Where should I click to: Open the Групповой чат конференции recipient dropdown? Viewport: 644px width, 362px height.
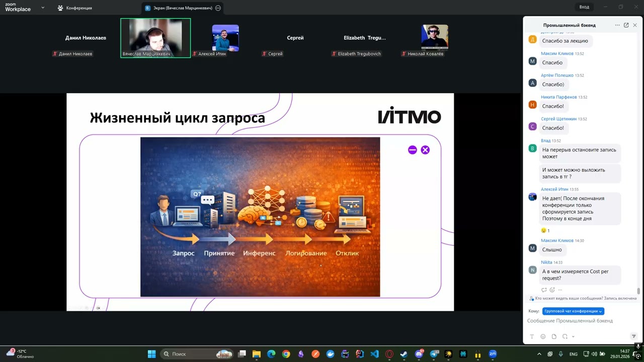573,311
